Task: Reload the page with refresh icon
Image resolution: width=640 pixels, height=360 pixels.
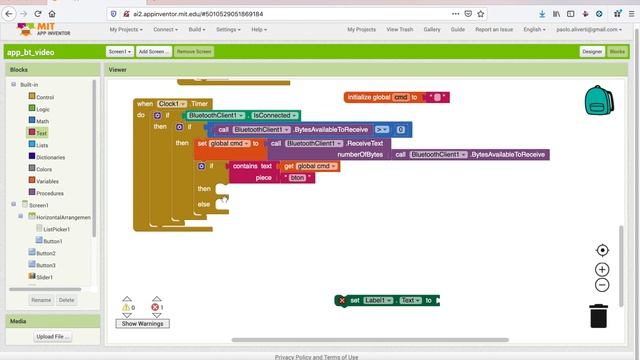Action: (x=38, y=14)
